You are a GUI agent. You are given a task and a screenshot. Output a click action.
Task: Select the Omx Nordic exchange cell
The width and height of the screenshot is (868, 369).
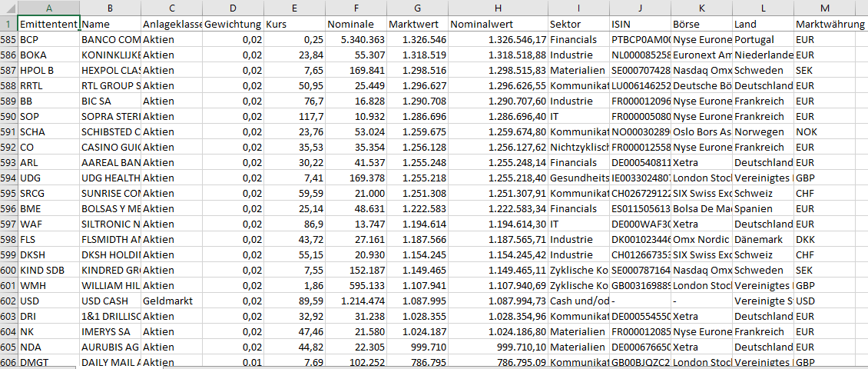click(701, 239)
